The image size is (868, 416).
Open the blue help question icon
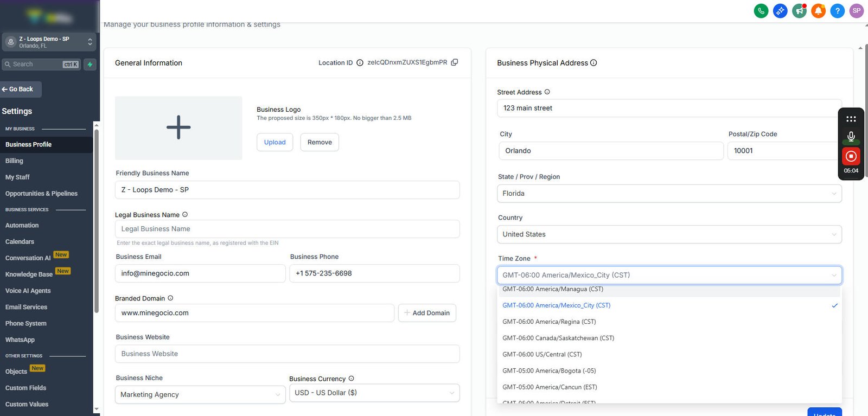coord(838,10)
